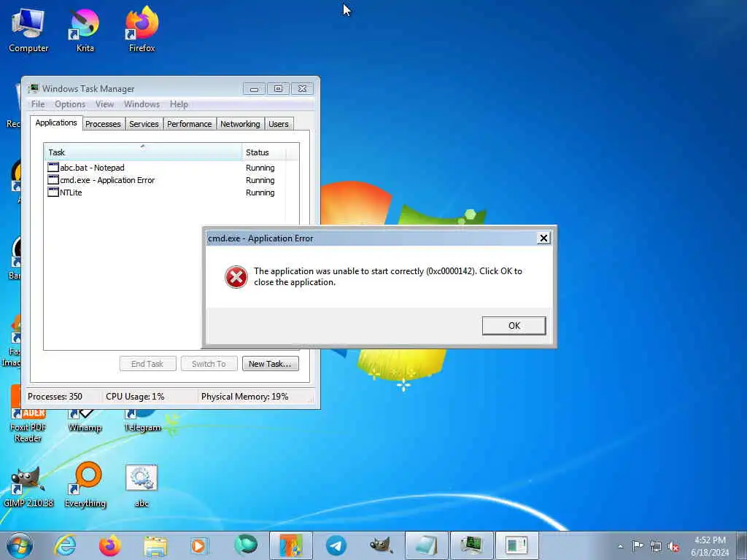Click the Processes: 350 status bar entry
This screenshot has width=747, height=560.
pos(55,396)
